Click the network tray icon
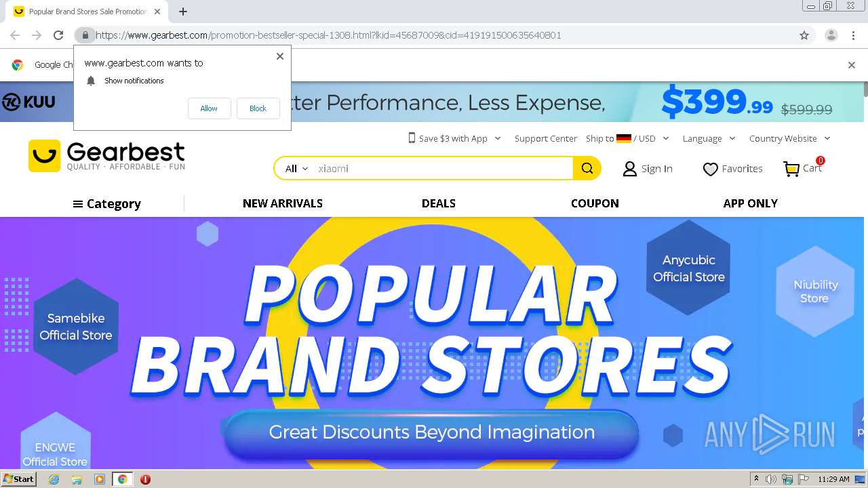868x488 pixels. (x=787, y=479)
